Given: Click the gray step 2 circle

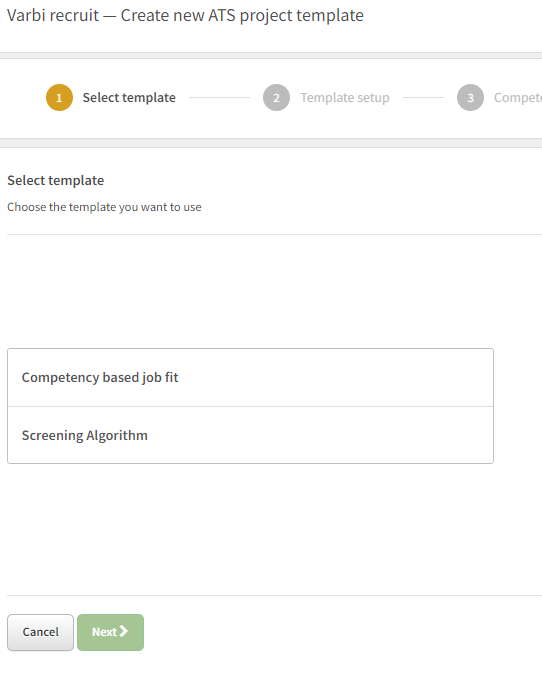Looking at the screenshot, I should pos(276,97).
